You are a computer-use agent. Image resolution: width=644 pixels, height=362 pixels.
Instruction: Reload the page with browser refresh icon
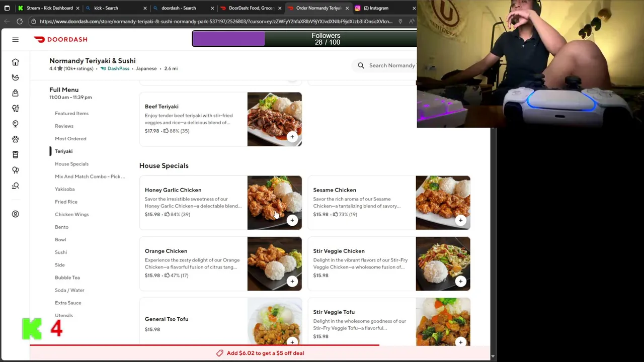pyautogui.click(x=20, y=21)
